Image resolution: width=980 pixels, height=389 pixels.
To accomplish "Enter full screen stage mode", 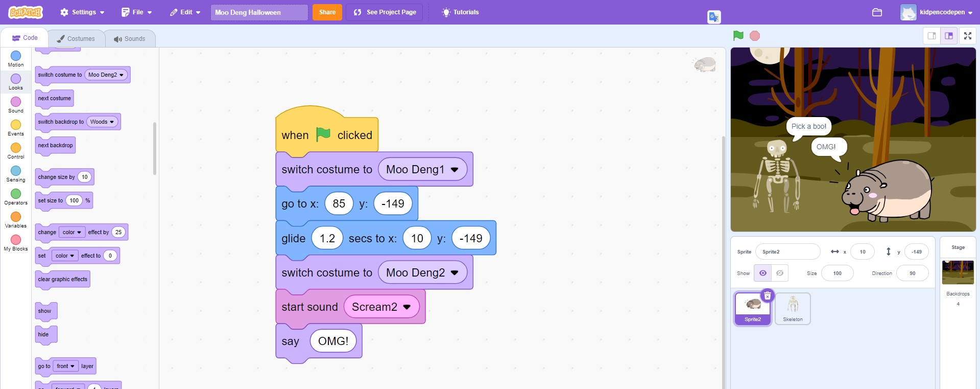I will tap(967, 36).
